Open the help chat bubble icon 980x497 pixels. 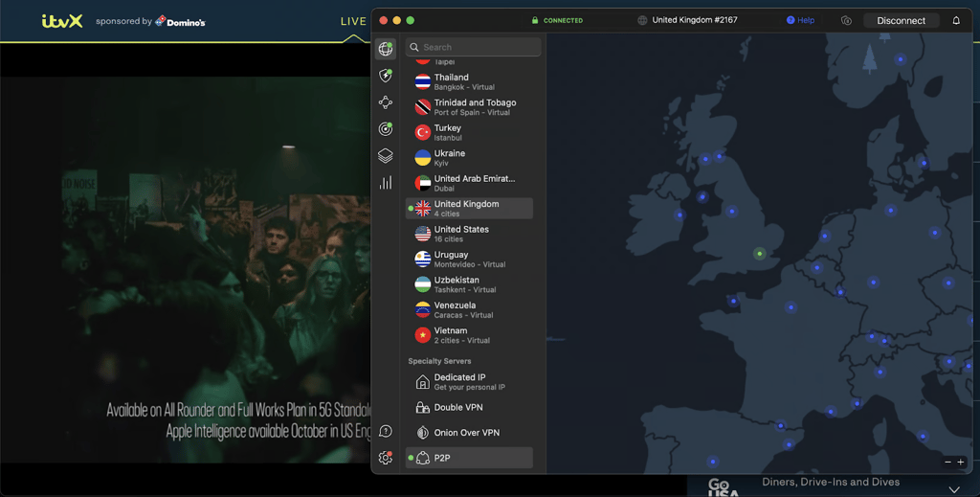(386, 431)
